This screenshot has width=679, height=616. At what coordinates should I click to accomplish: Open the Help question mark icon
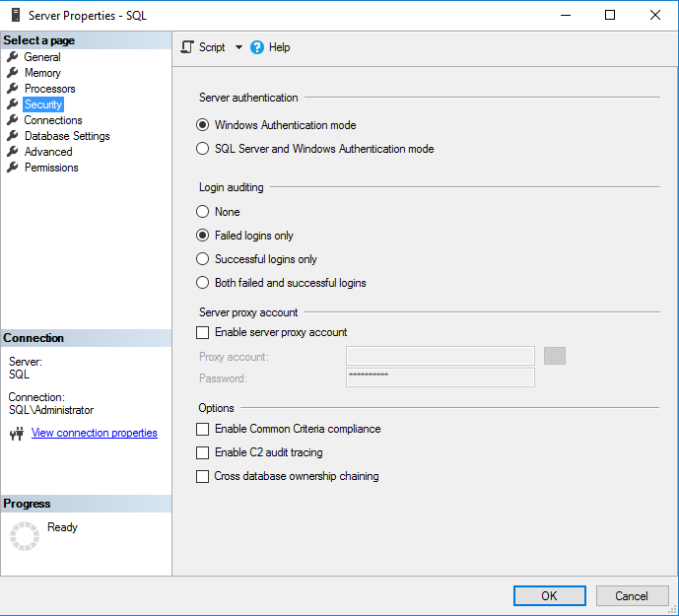coord(257,47)
